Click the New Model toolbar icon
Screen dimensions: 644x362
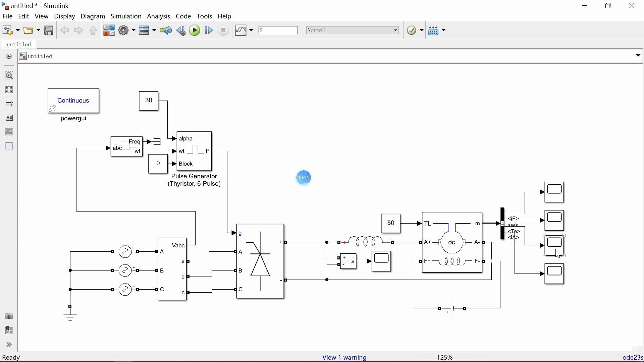coord(7,31)
